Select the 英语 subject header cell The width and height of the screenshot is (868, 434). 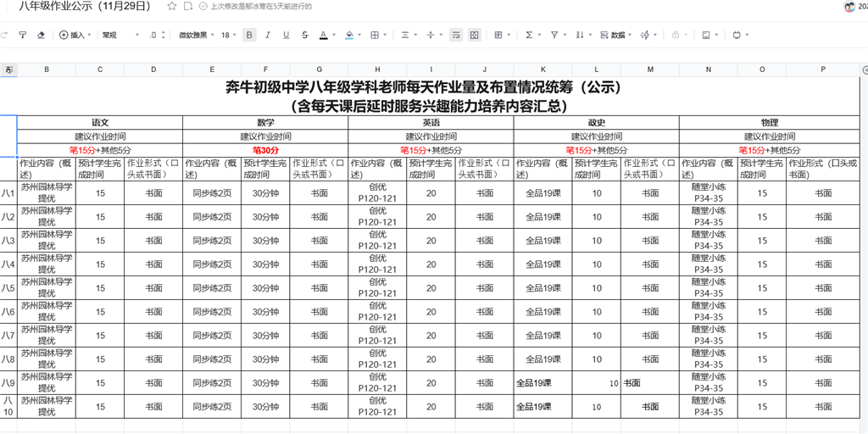pos(431,122)
